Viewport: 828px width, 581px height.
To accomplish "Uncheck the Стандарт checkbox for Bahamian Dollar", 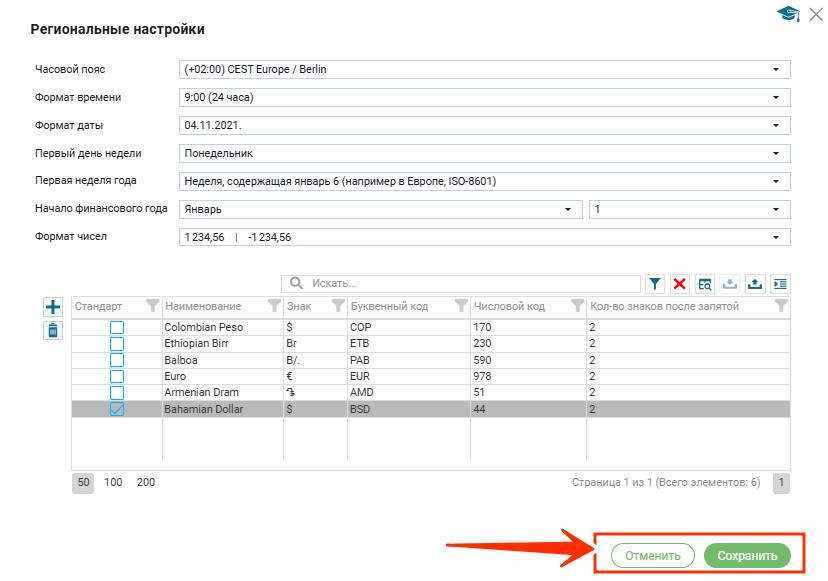I will [117, 409].
